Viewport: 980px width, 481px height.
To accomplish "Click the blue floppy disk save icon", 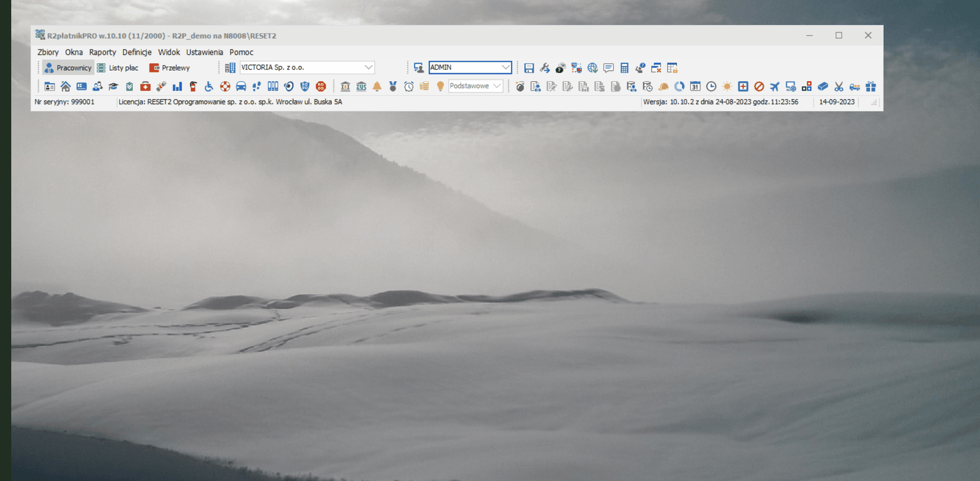I will [x=529, y=68].
